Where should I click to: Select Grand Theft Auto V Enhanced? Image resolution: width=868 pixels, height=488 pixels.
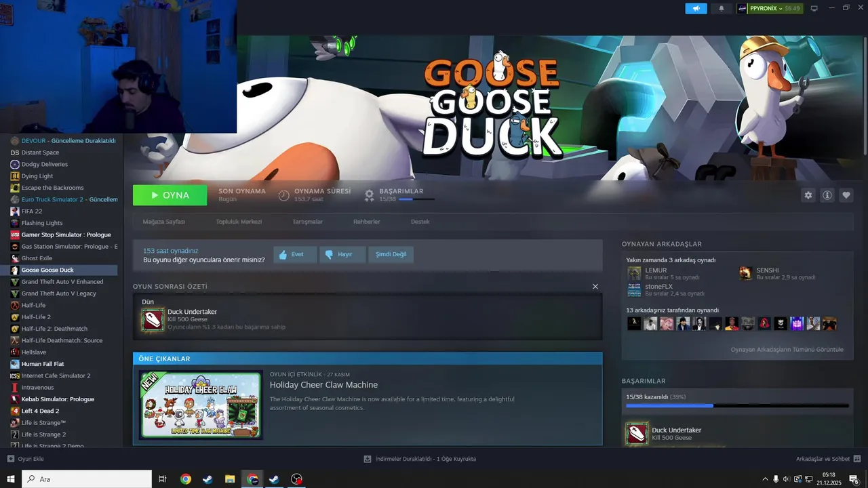click(x=62, y=281)
